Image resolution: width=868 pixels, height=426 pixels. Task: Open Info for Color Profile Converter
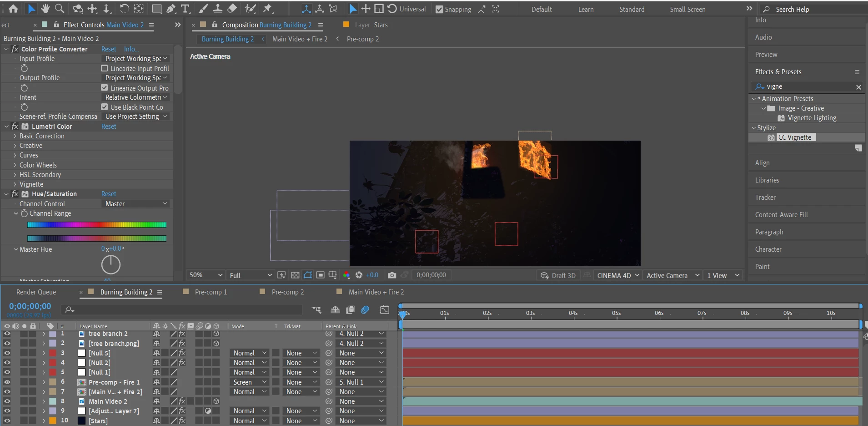(131, 49)
